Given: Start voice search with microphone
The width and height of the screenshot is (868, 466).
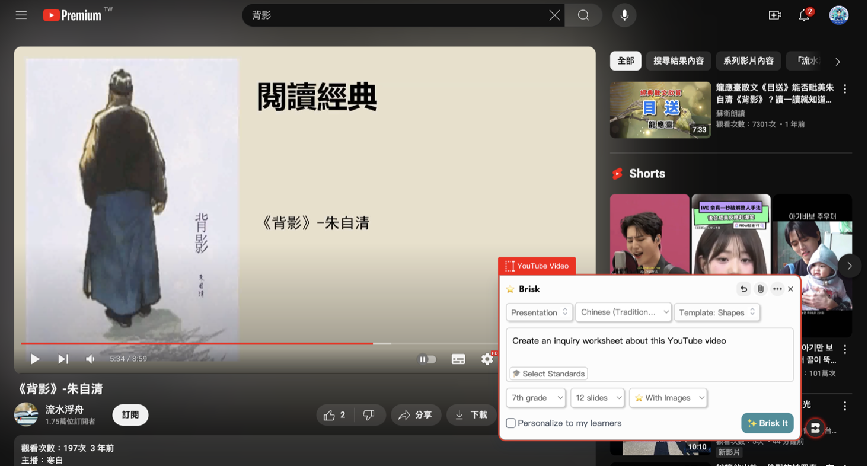Looking at the screenshot, I should 624,15.
